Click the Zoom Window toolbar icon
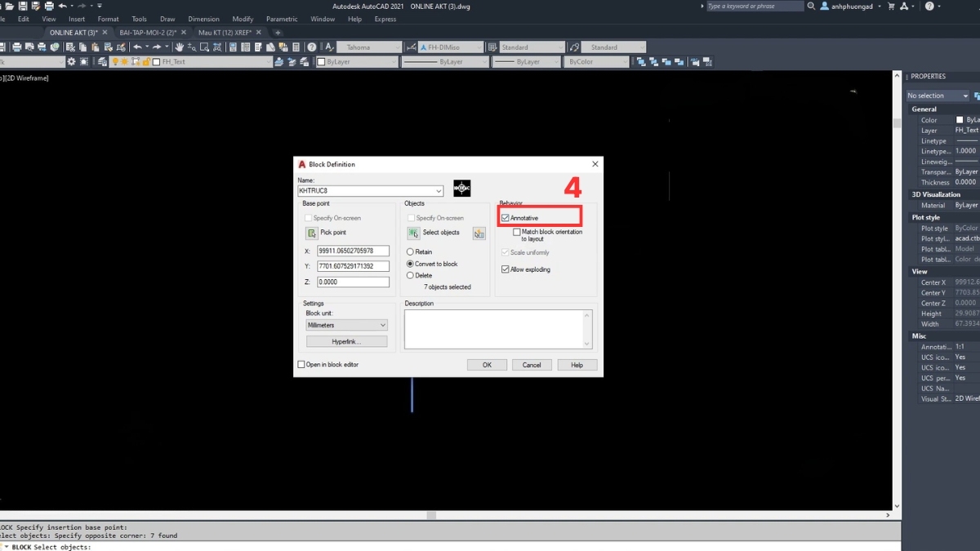This screenshot has width=980, height=551. pyautogui.click(x=204, y=47)
